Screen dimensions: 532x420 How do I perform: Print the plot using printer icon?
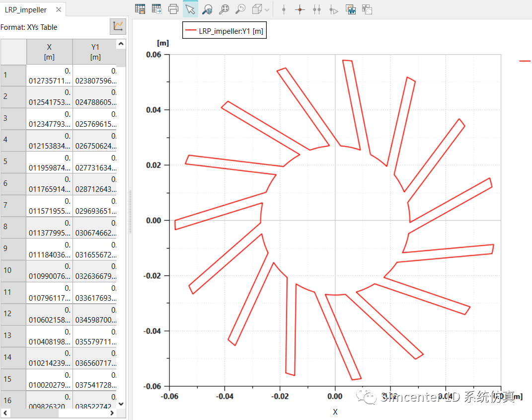[173, 9]
